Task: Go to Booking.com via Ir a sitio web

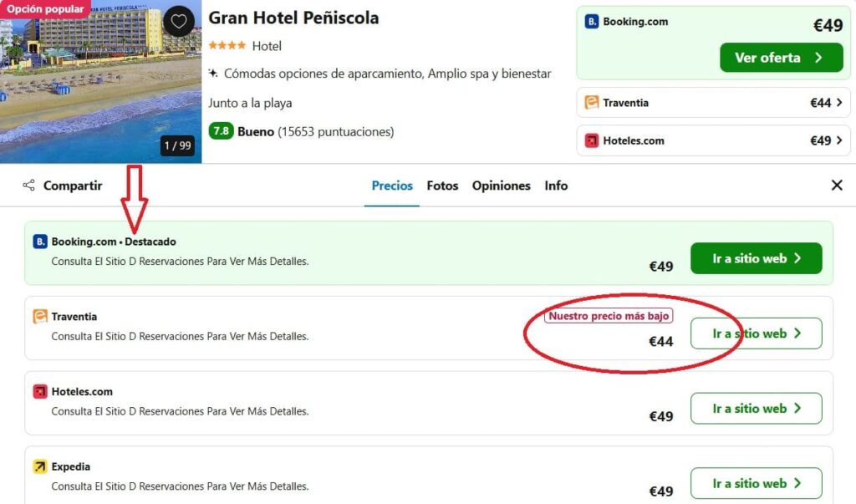Action: pos(756,258)
